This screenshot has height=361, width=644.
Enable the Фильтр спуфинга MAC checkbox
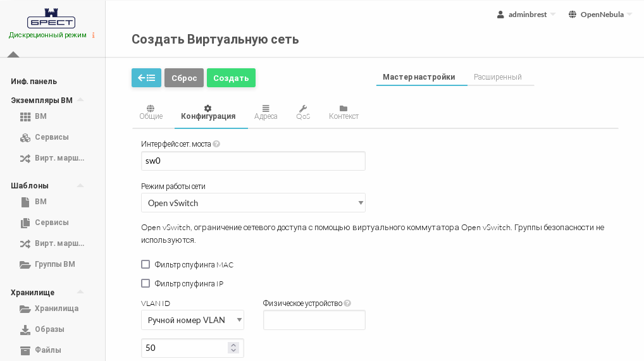coord(146,264)
